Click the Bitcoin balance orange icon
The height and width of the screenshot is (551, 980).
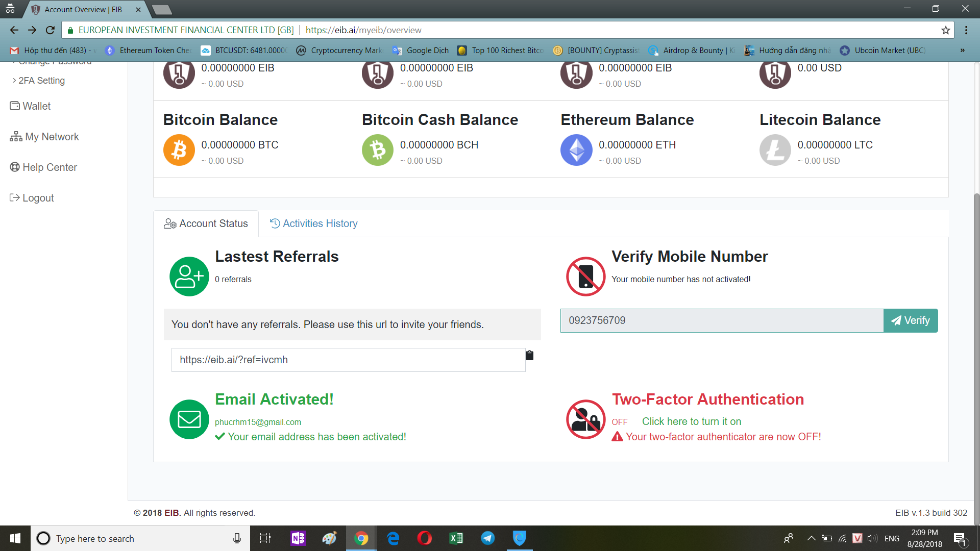[x=179, y=150]
